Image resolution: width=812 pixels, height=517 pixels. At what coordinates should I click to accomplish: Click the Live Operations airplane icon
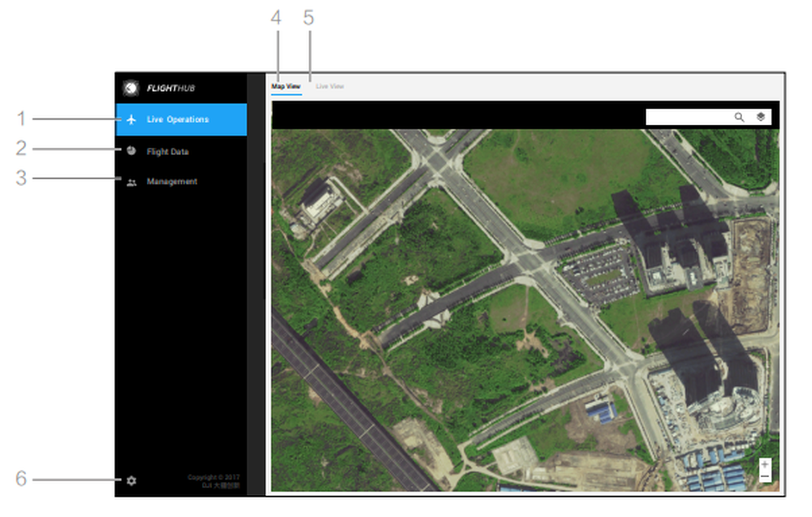(132, 119)
